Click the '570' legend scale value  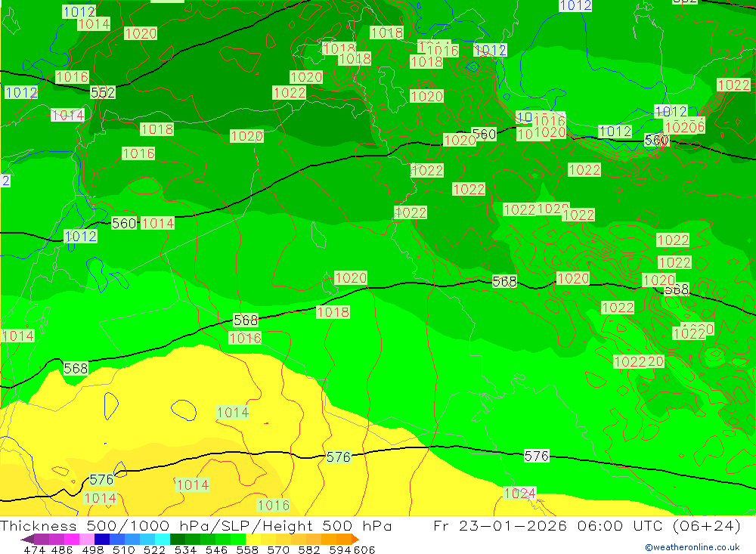pos(278,549)
